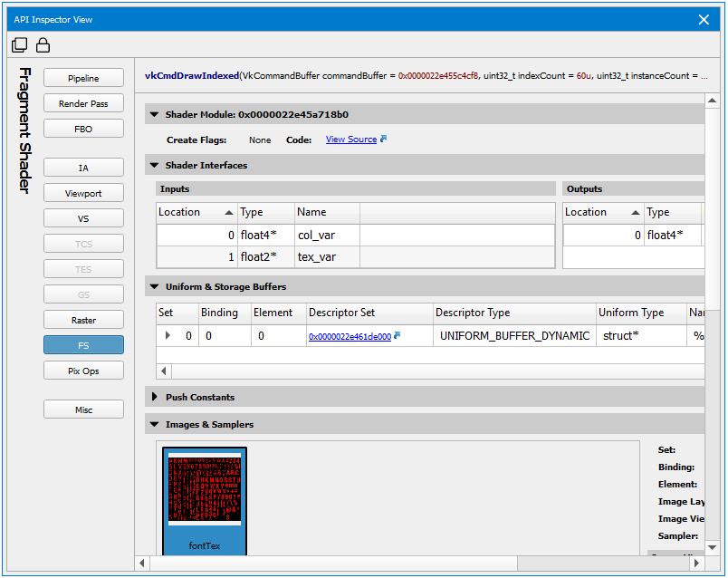Viewport: 728px width, 578px height.
Task: Select the VS shader stage button
Action: click(x=83, y=219)
